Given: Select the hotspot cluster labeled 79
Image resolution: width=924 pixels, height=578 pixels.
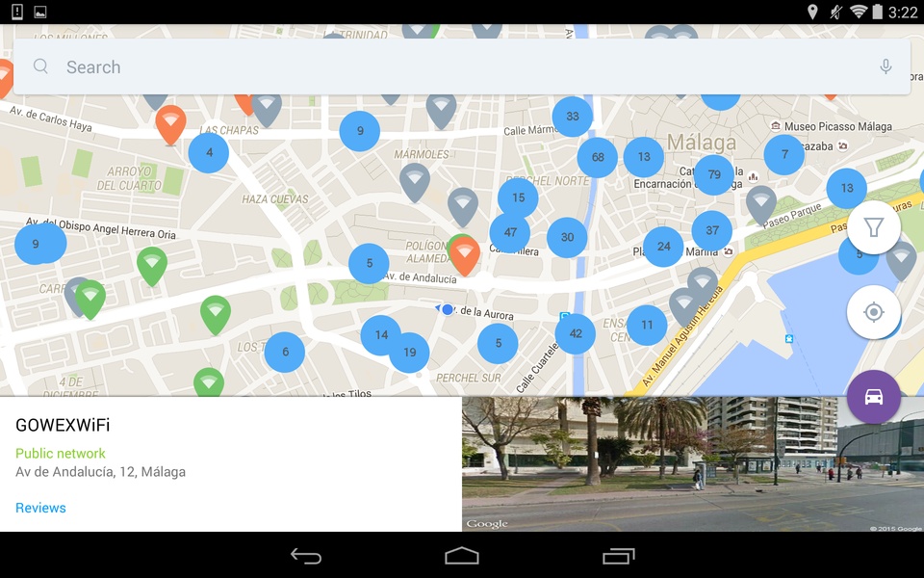Looking at the screenshot, I should pos(714,174).
